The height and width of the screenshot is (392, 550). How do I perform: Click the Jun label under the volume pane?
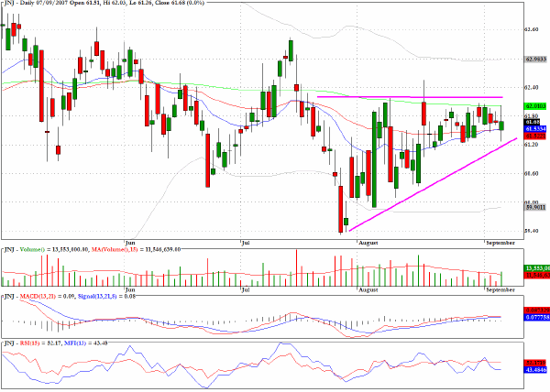click(x=130, y=289)
